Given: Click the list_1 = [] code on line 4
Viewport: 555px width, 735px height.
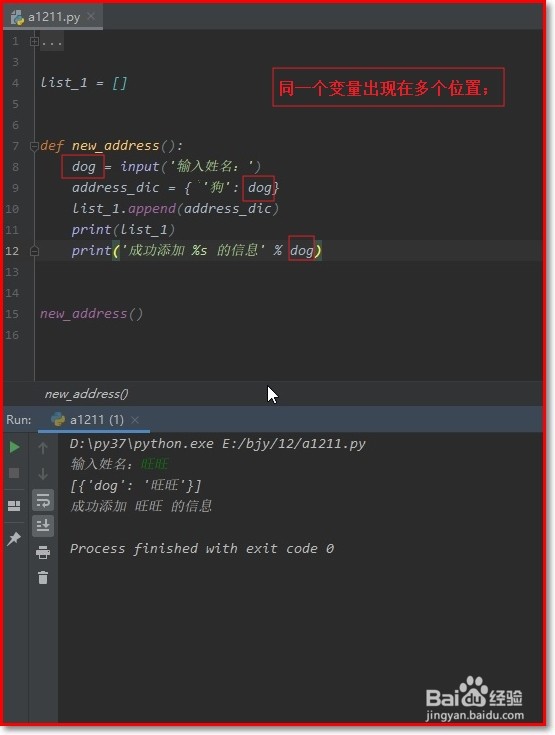Looking at the screenshot, I should click(x=84, y=83).
